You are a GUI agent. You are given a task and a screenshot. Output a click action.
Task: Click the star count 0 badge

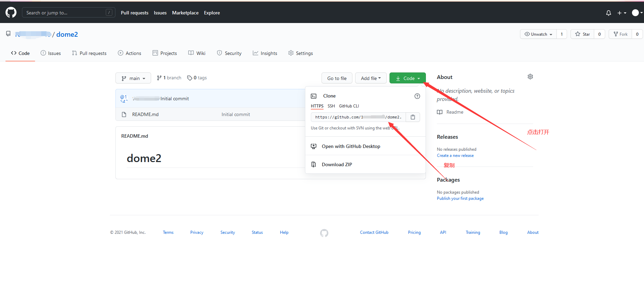[x=599, y=34]
